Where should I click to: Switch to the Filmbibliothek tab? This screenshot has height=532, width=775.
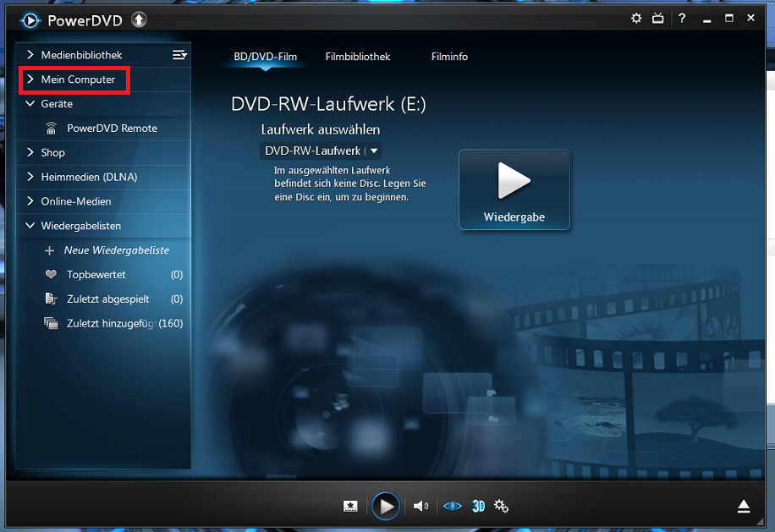click(x=358, y=57)
